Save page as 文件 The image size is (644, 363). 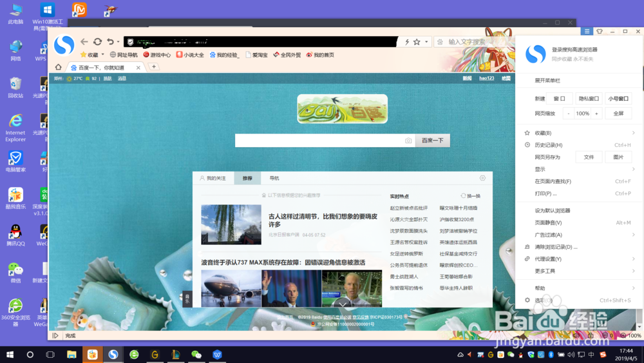[589, 157]
